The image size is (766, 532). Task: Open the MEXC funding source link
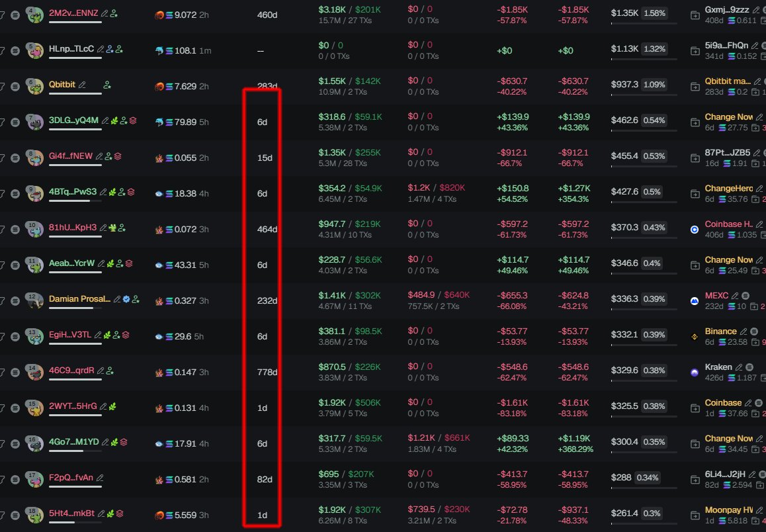pos(716,296)
